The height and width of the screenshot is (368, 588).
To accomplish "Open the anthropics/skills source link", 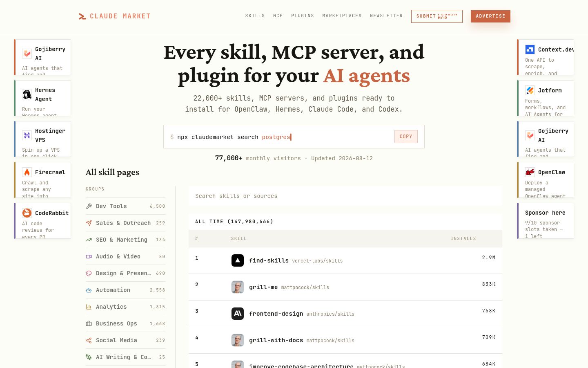I will (x=330, y=314).
